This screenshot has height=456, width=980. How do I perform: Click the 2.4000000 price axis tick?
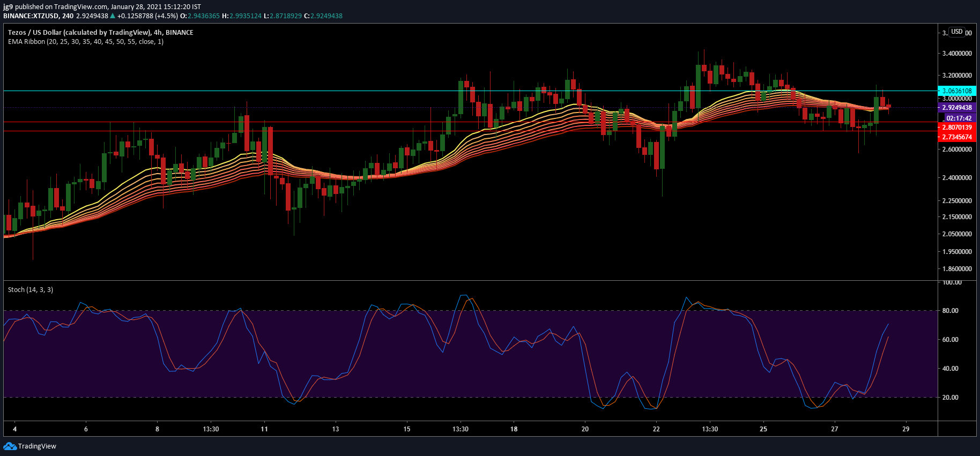coord(957,178)
